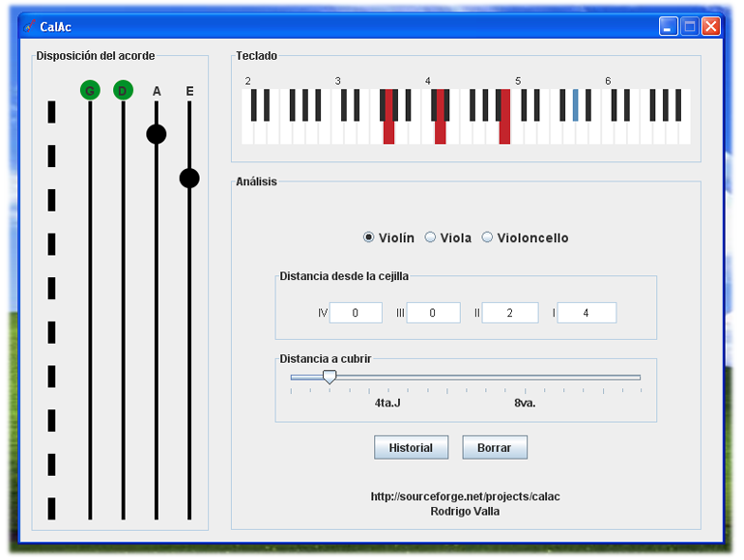Click the E string label

tap(189, 91)
